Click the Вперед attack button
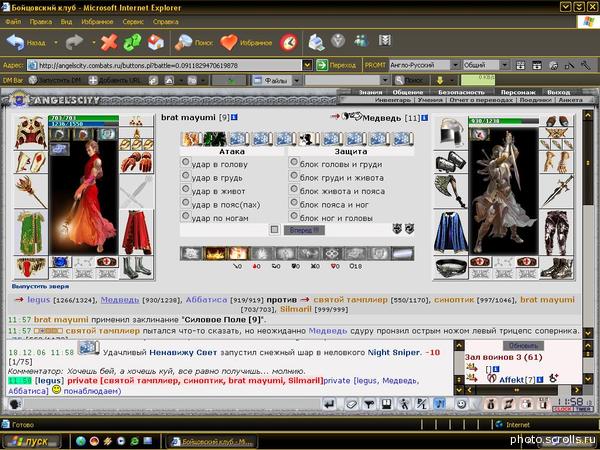This screenshot has height=450, width=600. (304, 230)
